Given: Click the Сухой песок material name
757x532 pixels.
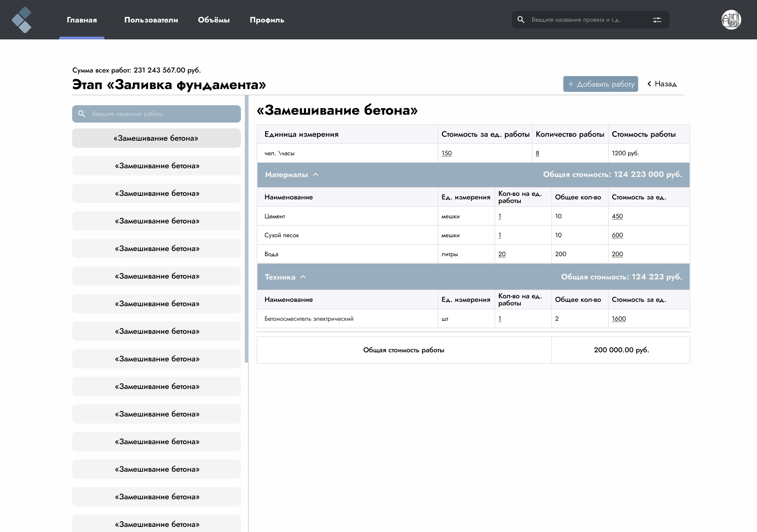Looking at the screenshot, I should coord(282,235).
